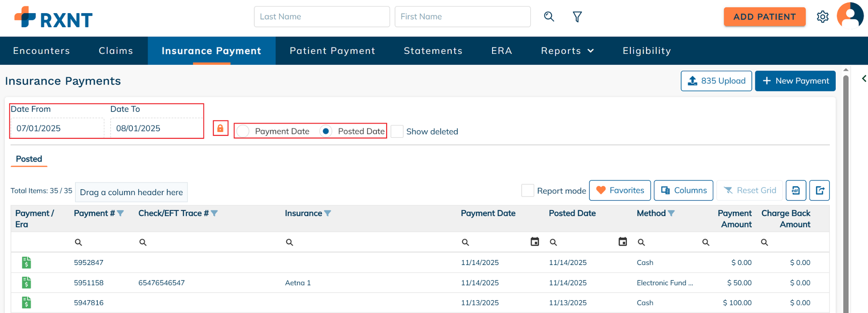Click the New Payment button
This screenshot has height=313, width=868.
point(795,81)
